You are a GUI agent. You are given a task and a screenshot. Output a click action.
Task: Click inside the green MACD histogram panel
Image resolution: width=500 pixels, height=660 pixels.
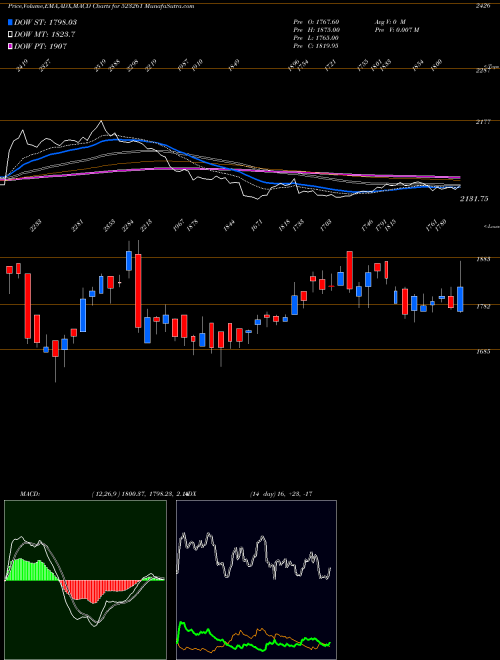85,580
